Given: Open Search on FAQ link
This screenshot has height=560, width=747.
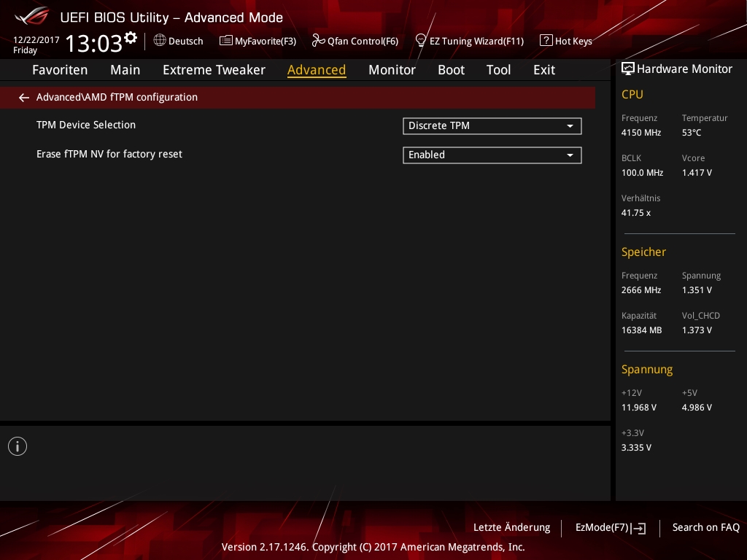Looking at the screenshot, I should click(x=705, y=527).
